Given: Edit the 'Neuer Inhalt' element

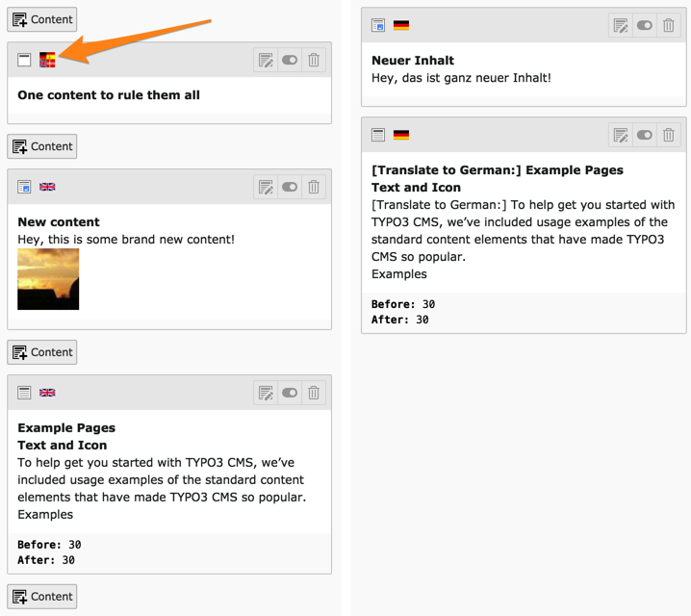Looking at the screenshot, I should 621,25.
